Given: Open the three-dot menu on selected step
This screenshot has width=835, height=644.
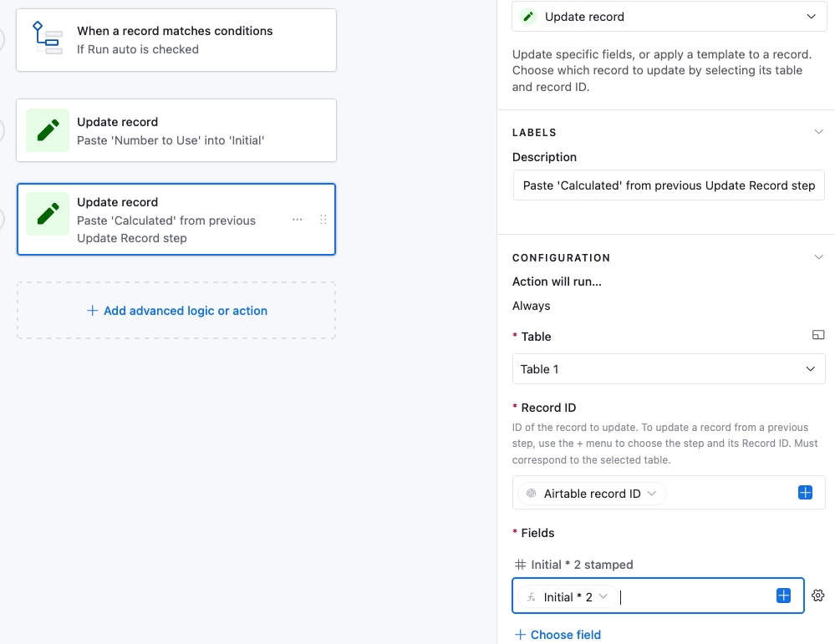Looking at the screenshot, I should tap(298, 220).
